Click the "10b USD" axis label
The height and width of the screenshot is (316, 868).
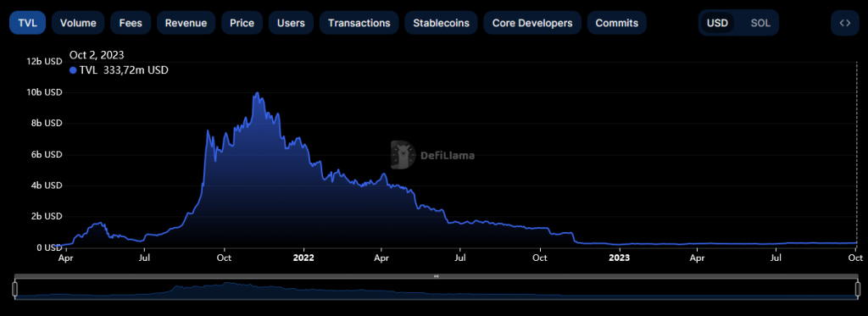click(44, 91)
